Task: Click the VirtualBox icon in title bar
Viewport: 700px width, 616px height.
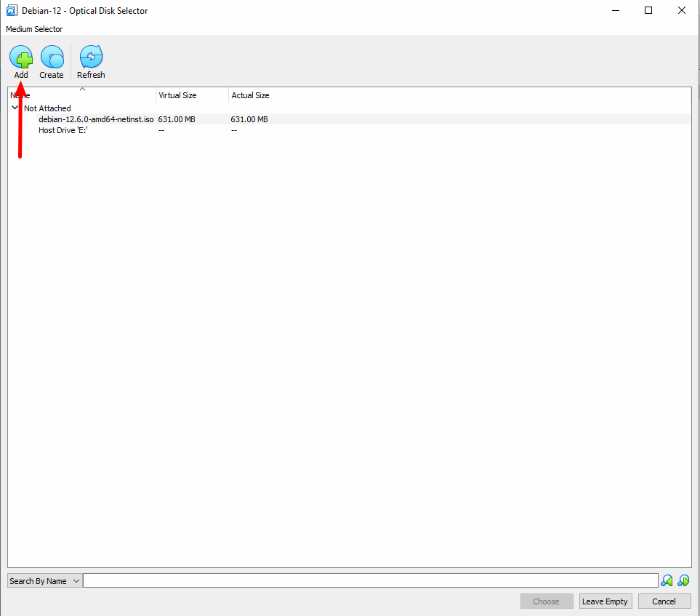Action: [12, 11]
